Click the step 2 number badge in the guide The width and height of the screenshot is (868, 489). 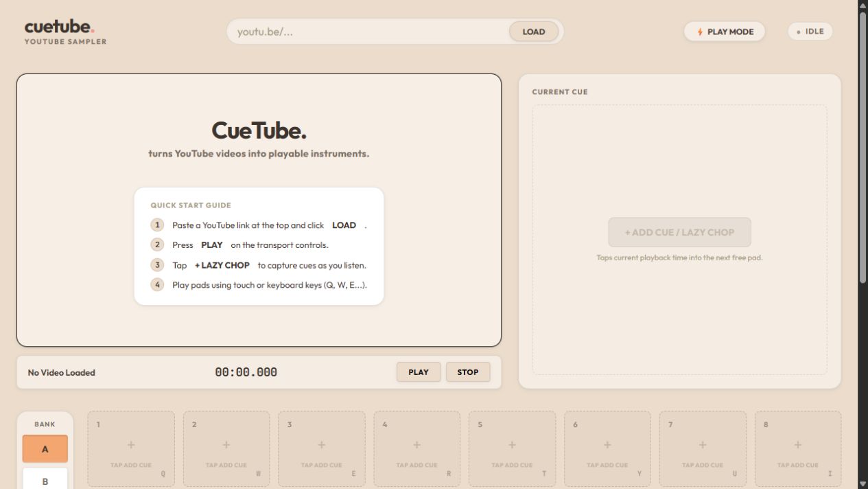click(x=157, y=244)
